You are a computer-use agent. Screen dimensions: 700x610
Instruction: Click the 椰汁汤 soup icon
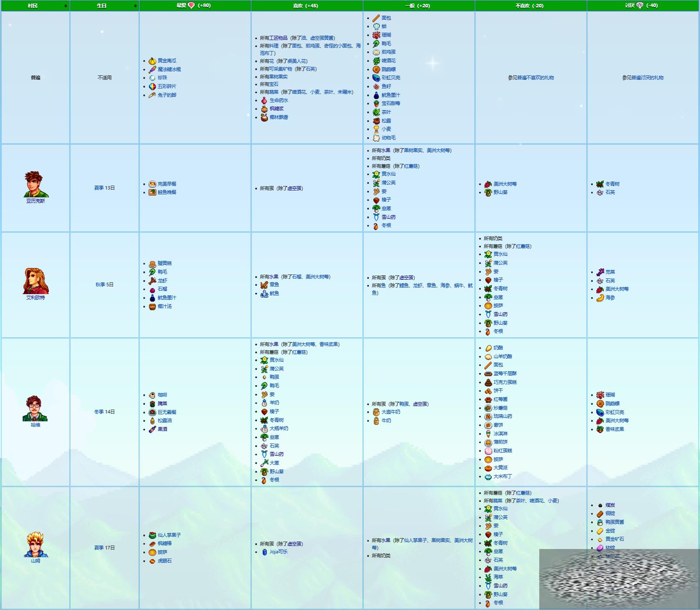[152, 307]
